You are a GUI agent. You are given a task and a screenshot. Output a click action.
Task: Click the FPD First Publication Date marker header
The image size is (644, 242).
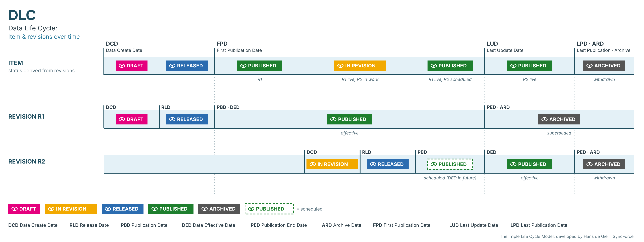pyautogui.click(x=239, y=47)
